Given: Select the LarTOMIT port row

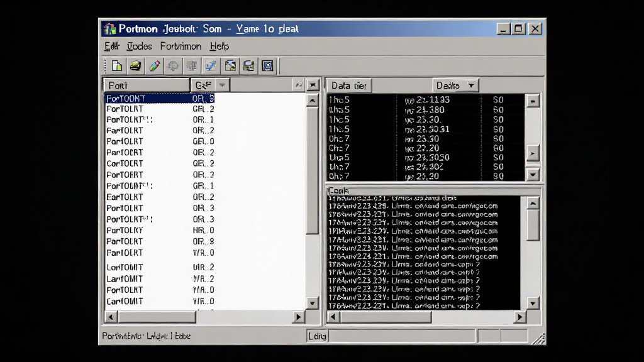Looking at the screenshot, I should 160,278.
